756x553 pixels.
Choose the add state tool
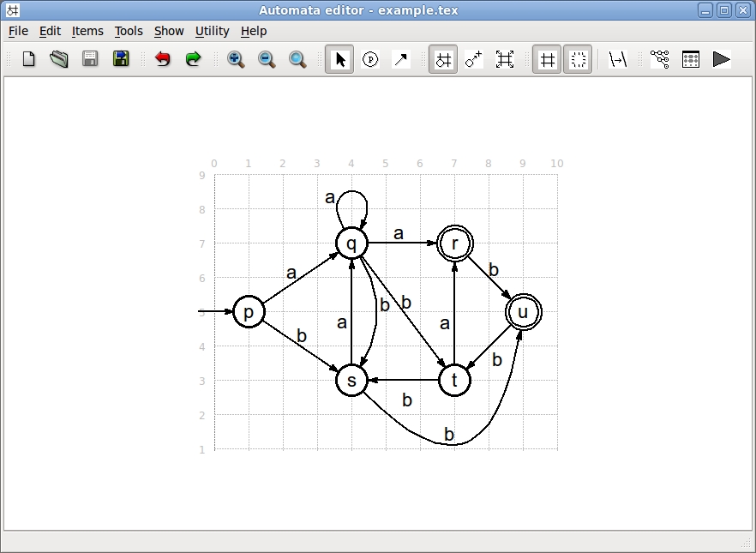coord(370,59)
